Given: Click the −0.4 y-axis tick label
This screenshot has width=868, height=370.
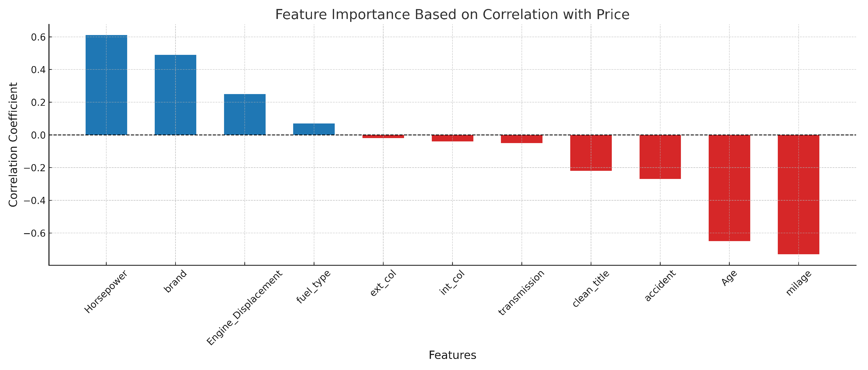Looking at the screenshot, I should (x=35, y=201).
